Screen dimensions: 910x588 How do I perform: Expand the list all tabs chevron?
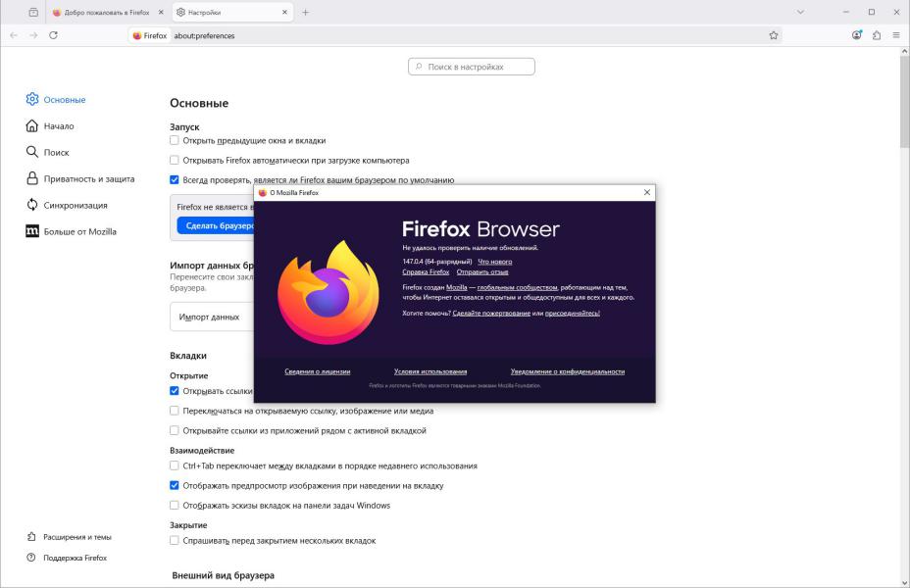800,12
